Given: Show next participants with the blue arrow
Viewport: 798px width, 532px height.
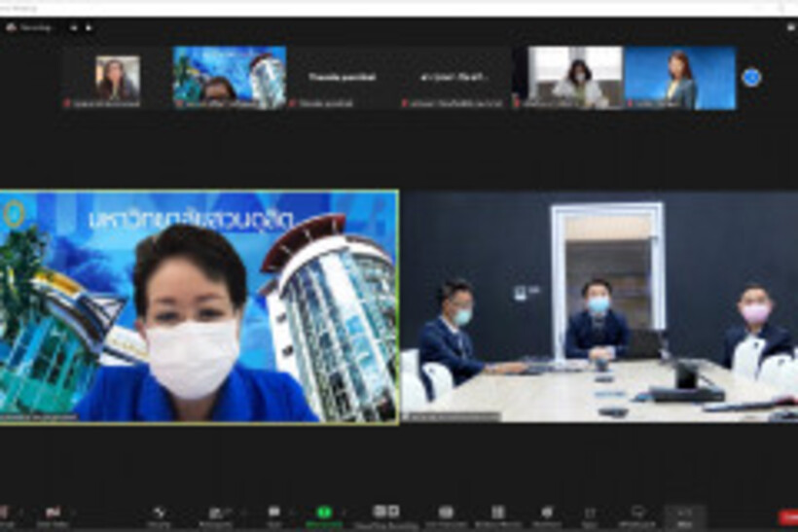Looking at the screenshot, I should coord(751,77).
